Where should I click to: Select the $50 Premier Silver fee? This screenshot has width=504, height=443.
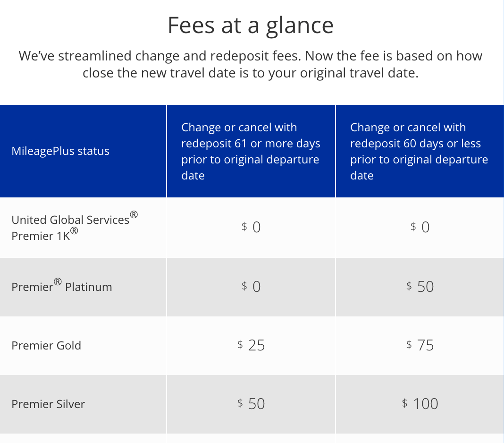click(x=251, y=404)
